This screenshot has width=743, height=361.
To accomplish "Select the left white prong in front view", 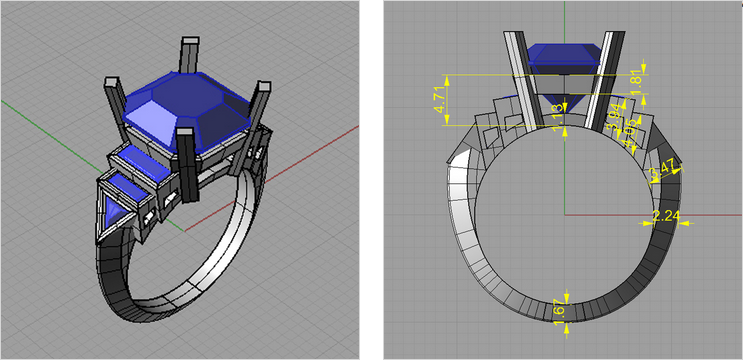I will tap(522, 81).
